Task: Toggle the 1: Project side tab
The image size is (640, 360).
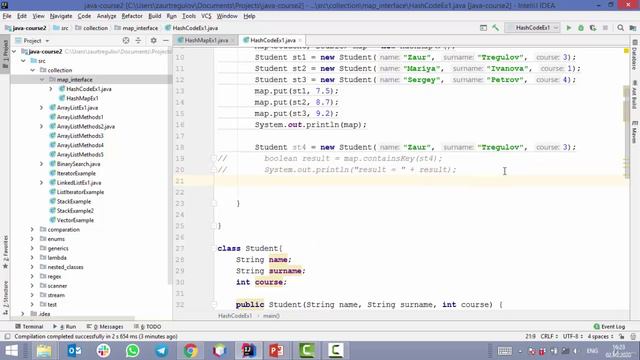Action: (5, 54)
